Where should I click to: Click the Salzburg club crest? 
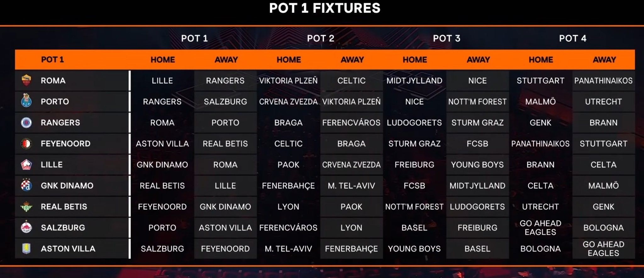(x=26, y=227)
